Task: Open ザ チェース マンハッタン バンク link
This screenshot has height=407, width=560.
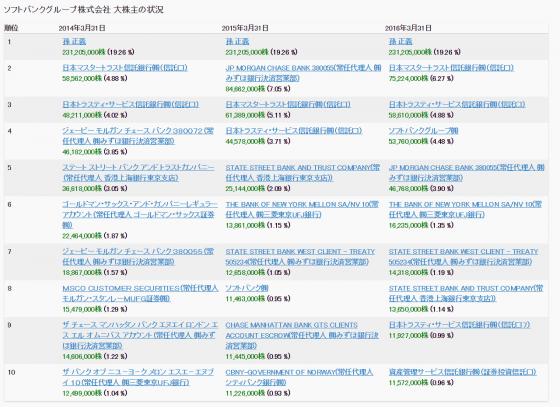Action: click(140, 335)
